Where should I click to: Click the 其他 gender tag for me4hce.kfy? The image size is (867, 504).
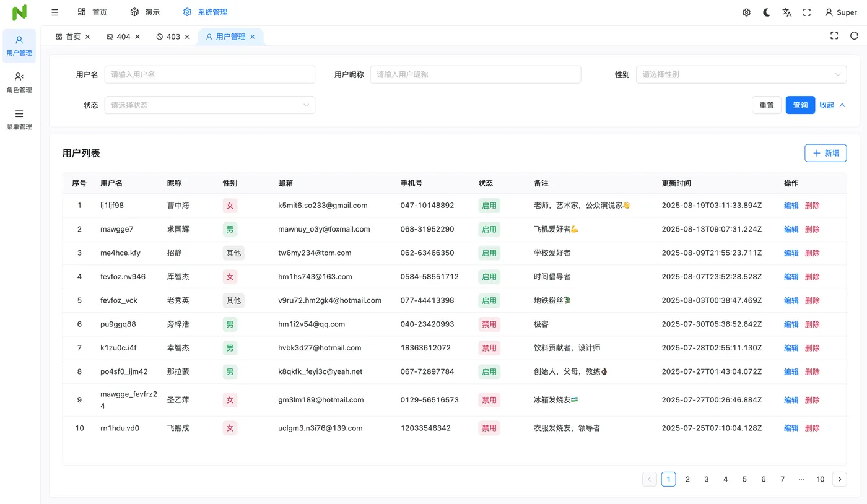(233, 253)
